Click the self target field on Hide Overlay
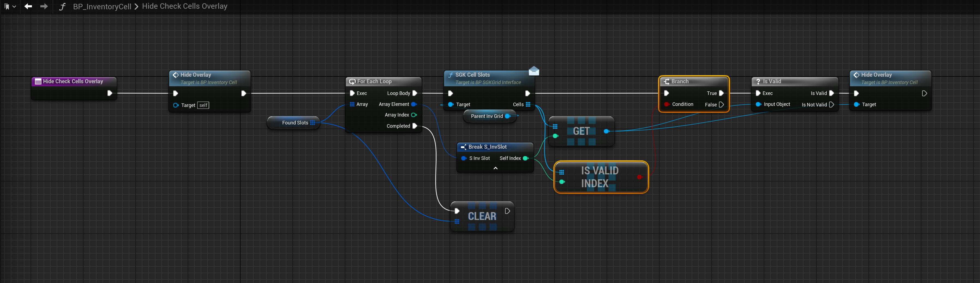The image size is (980, 283). 203,106
